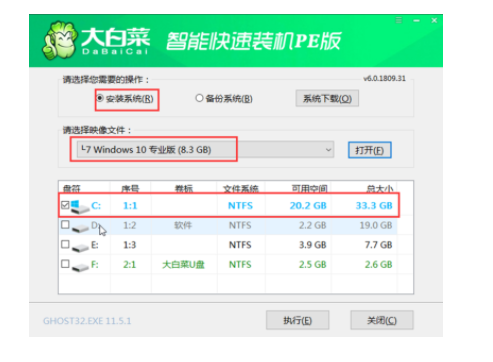Click the 19.0 GB total size cell

[x=376, y=225]
